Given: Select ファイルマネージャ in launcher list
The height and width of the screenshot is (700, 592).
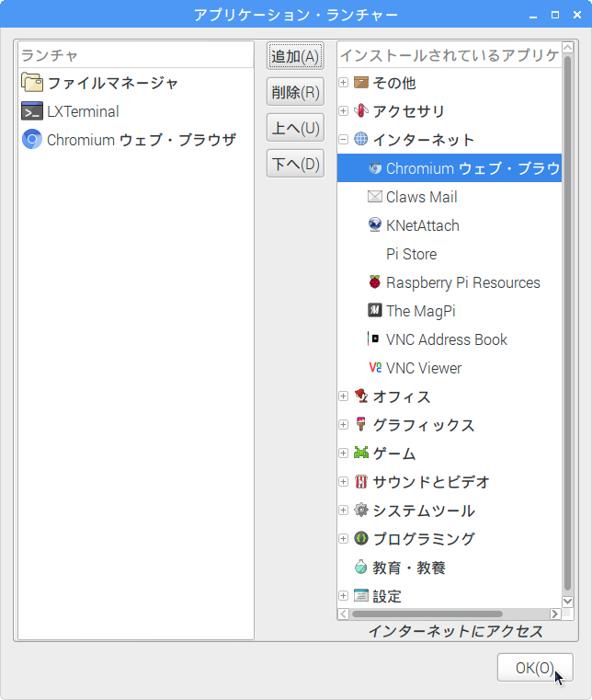Looking at the screenshot, I should (x=136, y=83).
